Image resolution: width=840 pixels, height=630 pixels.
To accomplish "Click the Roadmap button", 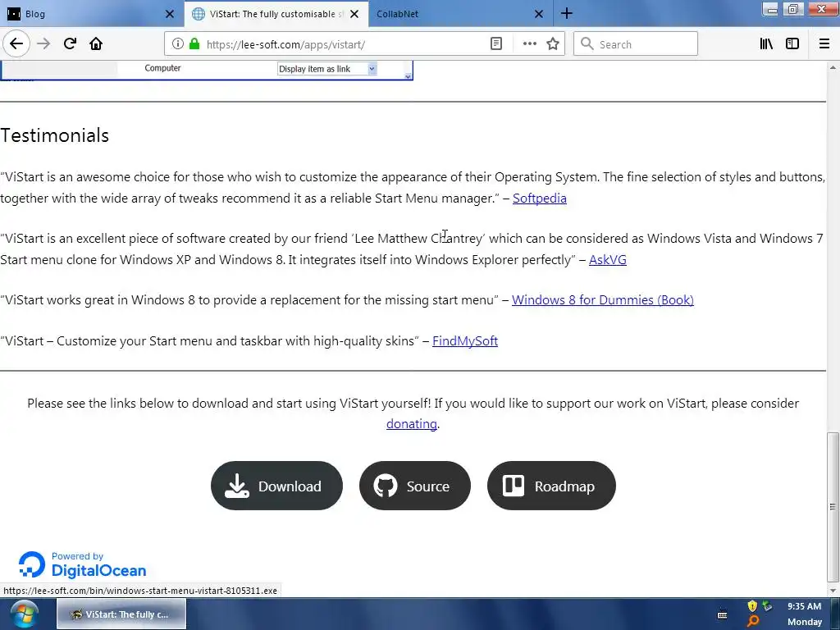I will [x=551, y=486].
